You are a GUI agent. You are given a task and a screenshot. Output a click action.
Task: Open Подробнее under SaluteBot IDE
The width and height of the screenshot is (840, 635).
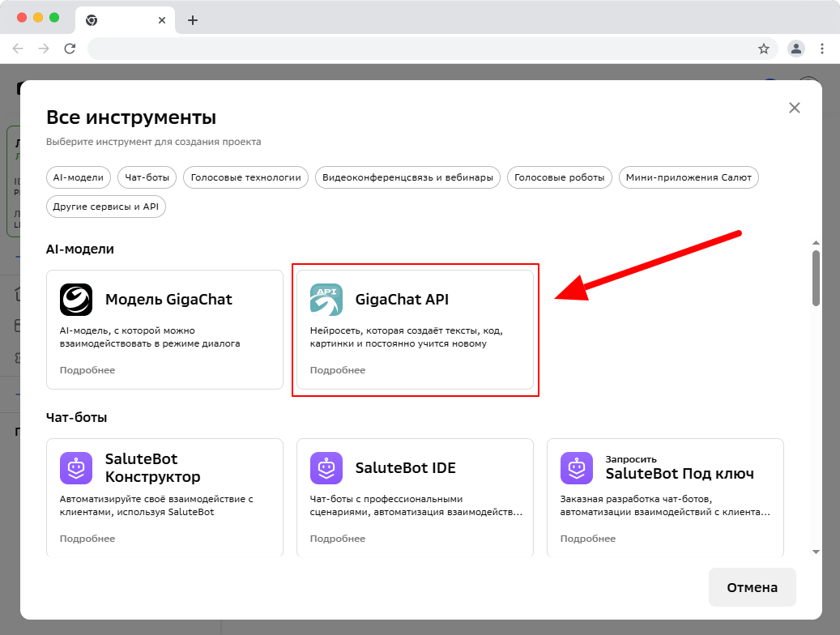(338, 539)
